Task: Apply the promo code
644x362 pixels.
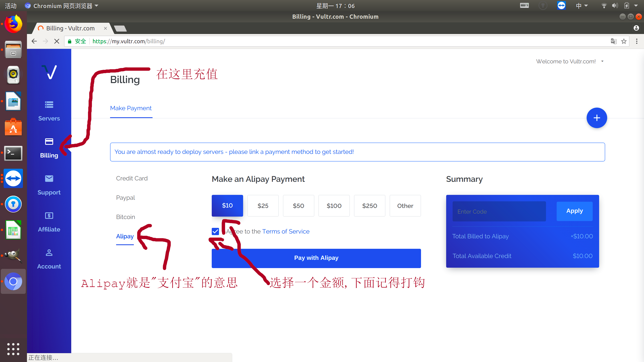Action: 574,211
